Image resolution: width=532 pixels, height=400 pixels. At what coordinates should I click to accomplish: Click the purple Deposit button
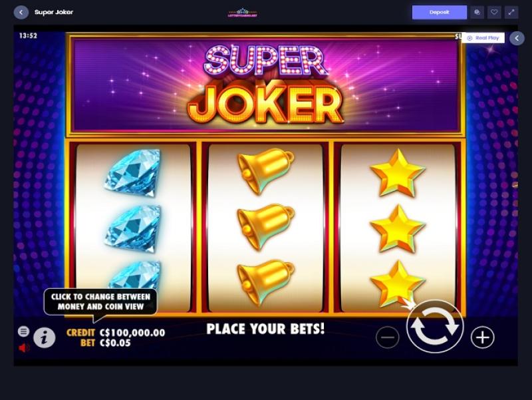tap(440, 12)
